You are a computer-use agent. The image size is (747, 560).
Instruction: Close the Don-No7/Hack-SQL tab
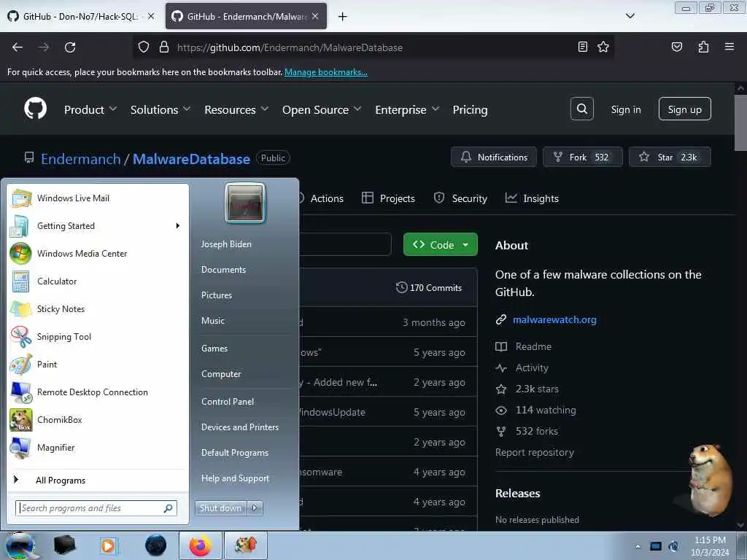150,16
